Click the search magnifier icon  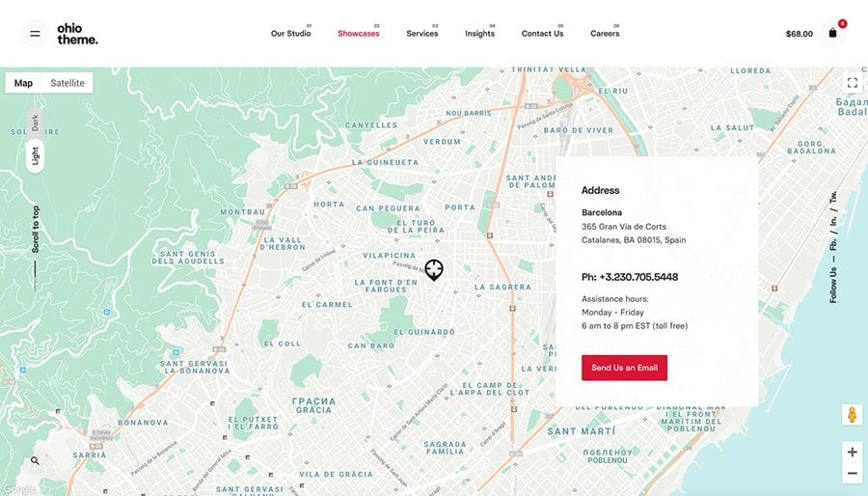[x=36, y=461]
